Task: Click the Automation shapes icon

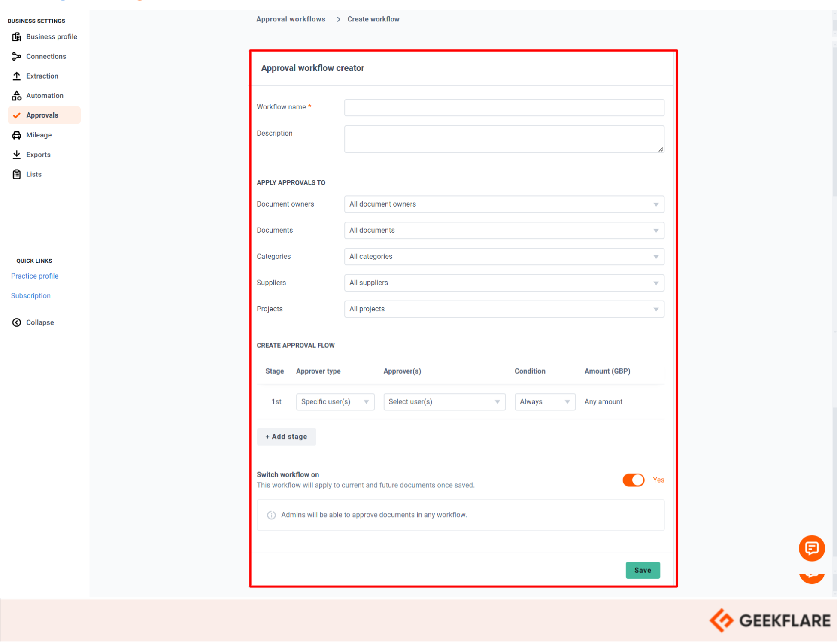Action: tap(17, 96)
